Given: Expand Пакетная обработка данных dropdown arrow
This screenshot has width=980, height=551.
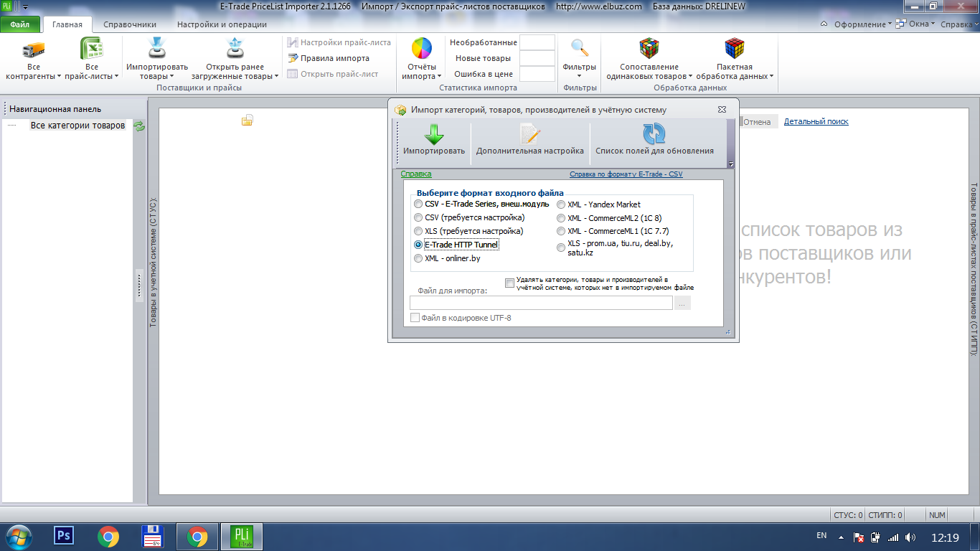Looking at the screenshot, I should [771, 76].
